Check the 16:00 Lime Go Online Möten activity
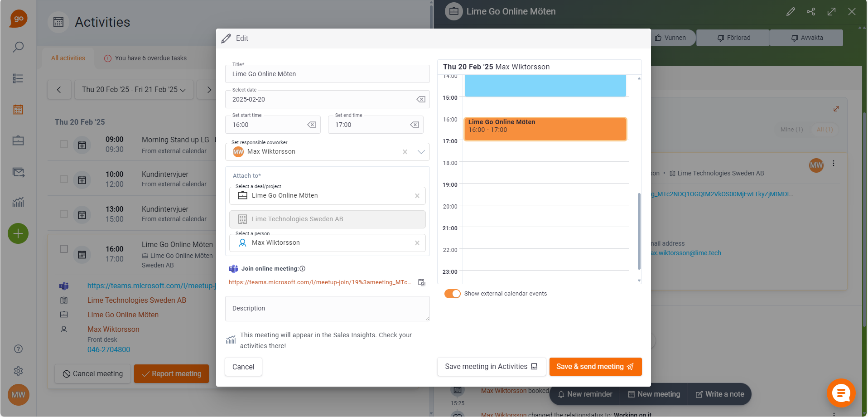868x417 pixels. tap(64, 249)
